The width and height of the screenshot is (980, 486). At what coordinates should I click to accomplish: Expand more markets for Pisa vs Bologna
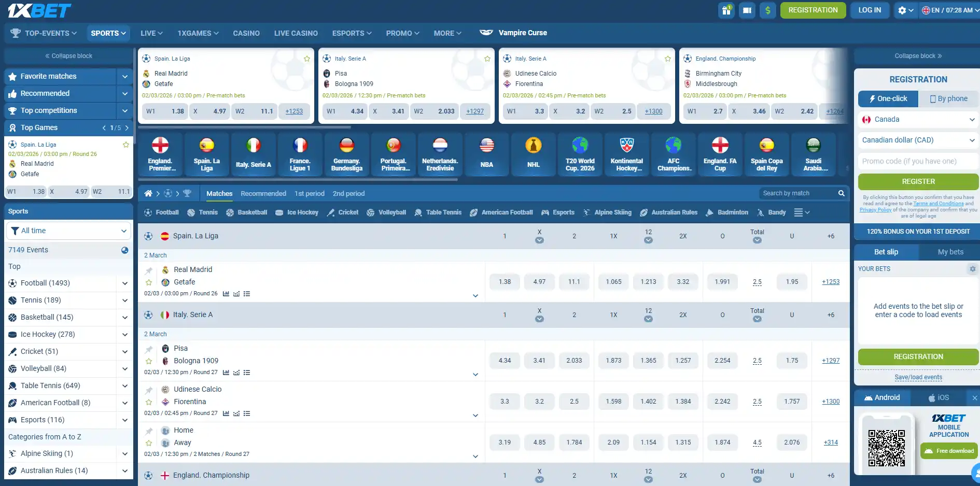475,374
